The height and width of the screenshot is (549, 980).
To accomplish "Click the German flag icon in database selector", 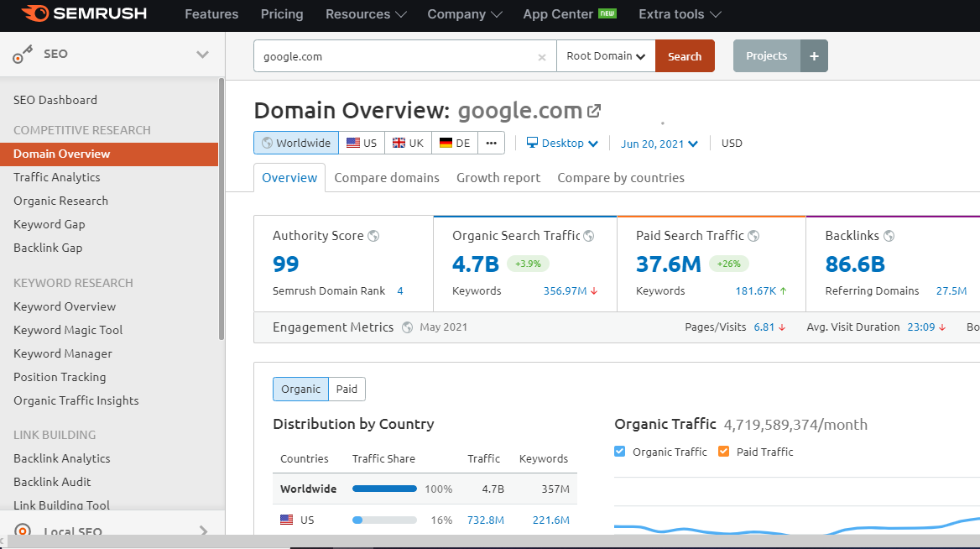I will click(446, 143).
